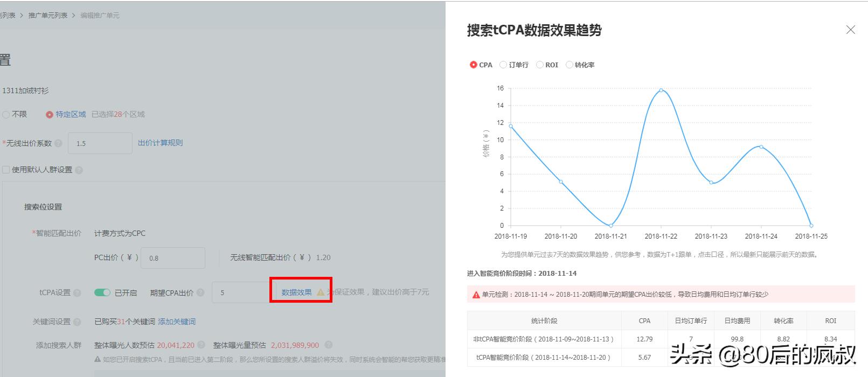The height and width of the screenshot is (377, 868).
Task: Click 整体曝光量预估 value 2,031,989,900
Action: [295, 345]
